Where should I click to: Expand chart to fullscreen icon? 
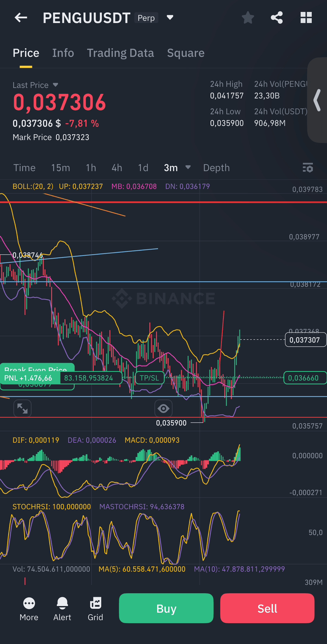[23, 408]
